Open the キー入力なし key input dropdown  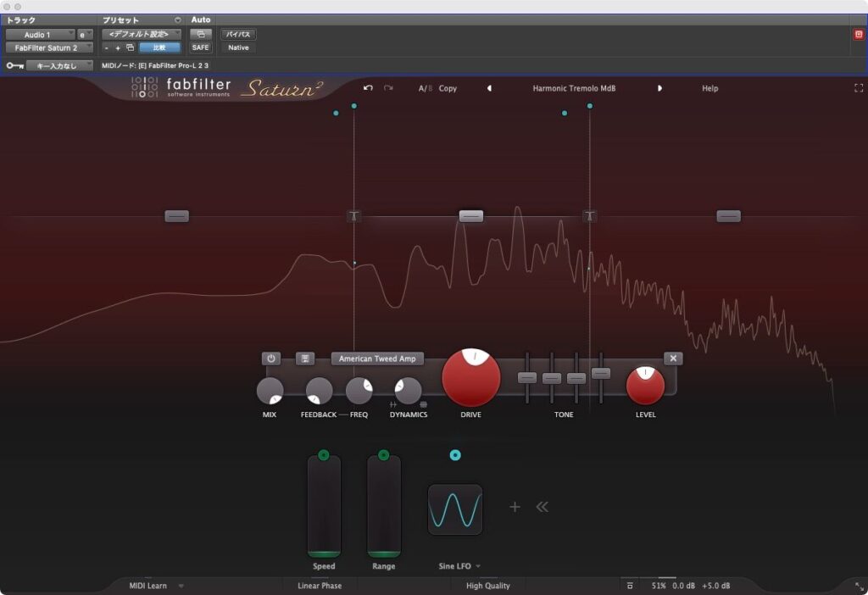[x=59, y=65]
